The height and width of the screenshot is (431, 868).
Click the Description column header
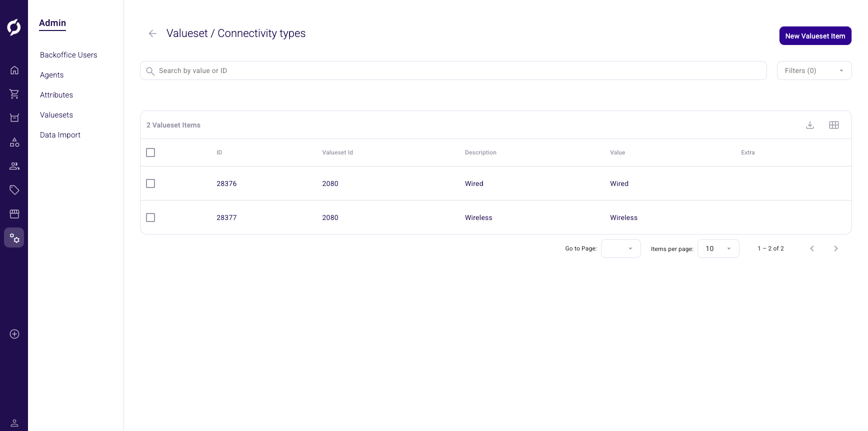[480, 152]
